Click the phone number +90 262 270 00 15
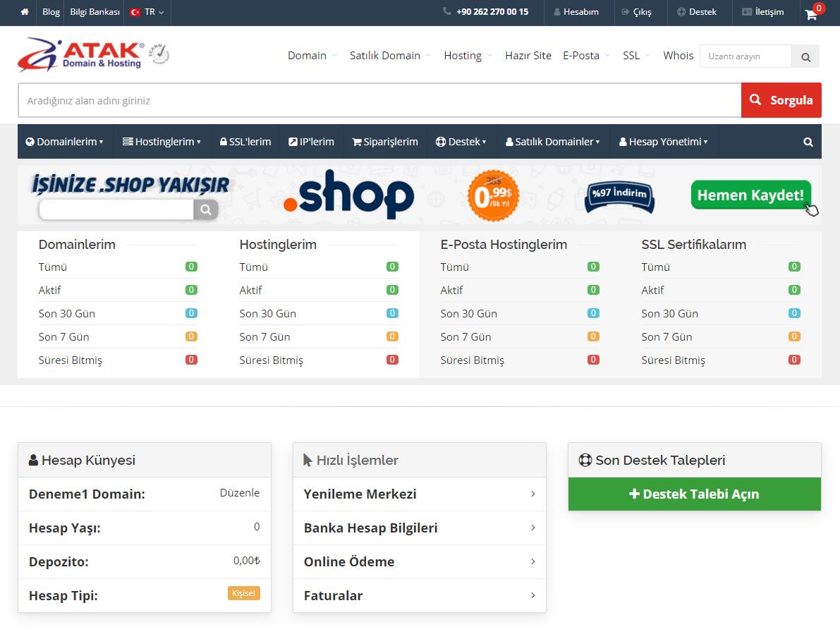The height and width of the screenshot is (639, 840). pyautogui.click(x=492, y=12)
